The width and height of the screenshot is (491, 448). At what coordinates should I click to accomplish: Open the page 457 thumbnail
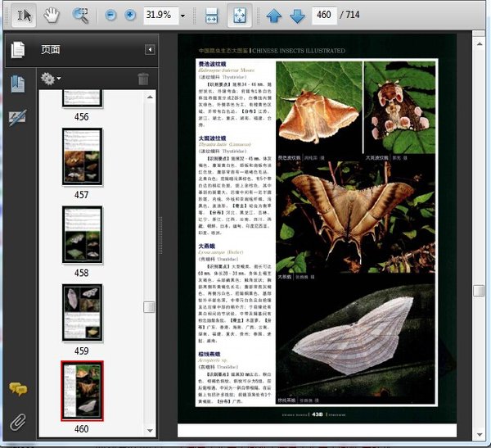click(x=82, y=157)
